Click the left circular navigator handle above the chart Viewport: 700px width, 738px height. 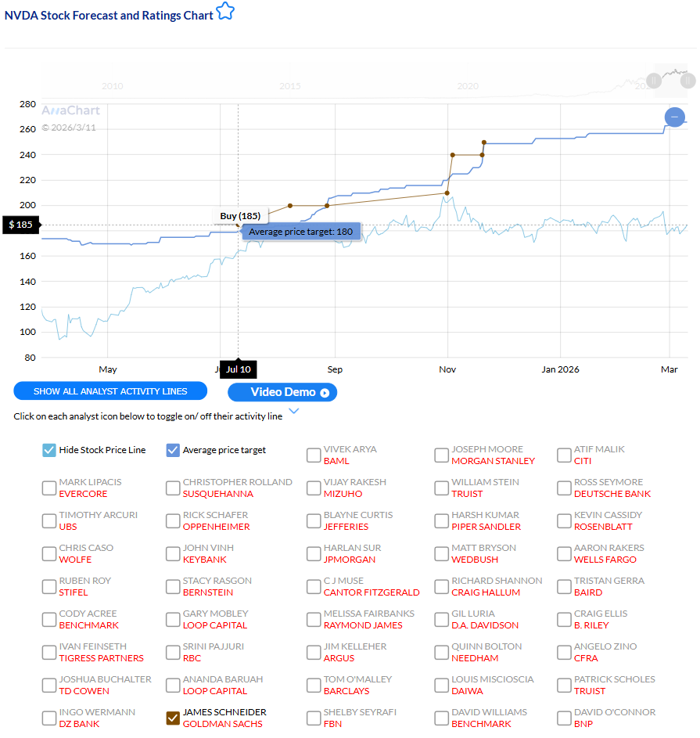(x=653, y=81)
